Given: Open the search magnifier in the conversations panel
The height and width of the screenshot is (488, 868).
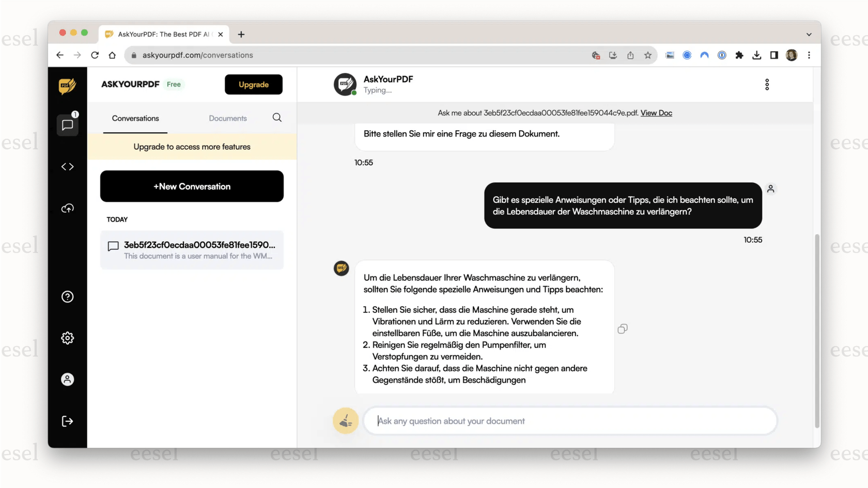Looking at the screenshot, I should (277, 118).
